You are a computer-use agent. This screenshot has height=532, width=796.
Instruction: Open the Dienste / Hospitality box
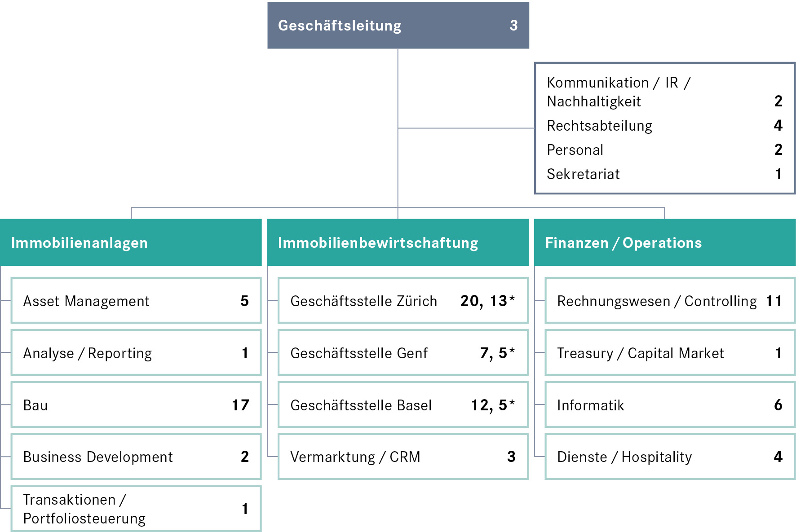[669, 457]
